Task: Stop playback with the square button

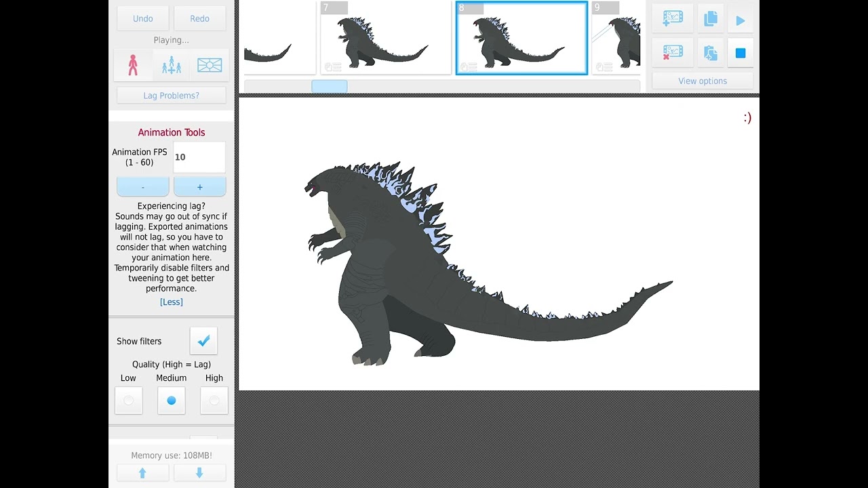Action: tap(740, 53)
